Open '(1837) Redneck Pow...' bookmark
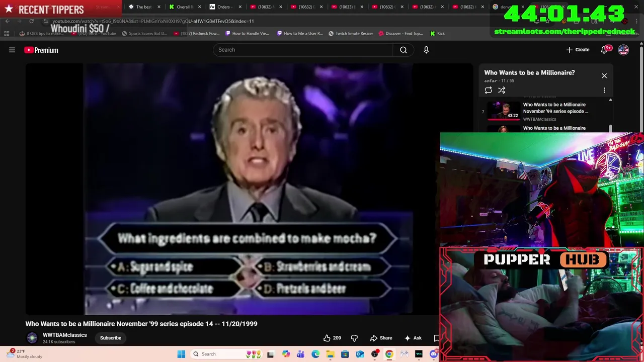 196,34
